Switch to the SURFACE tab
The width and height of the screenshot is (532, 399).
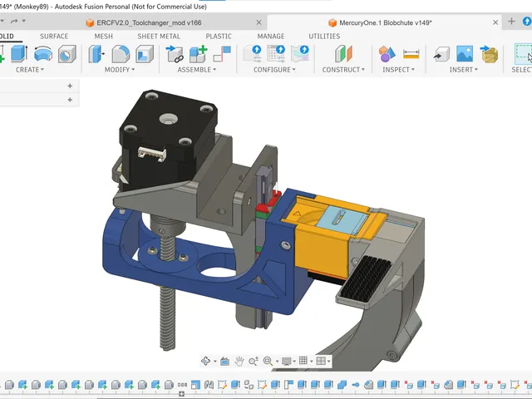point(54,37)
